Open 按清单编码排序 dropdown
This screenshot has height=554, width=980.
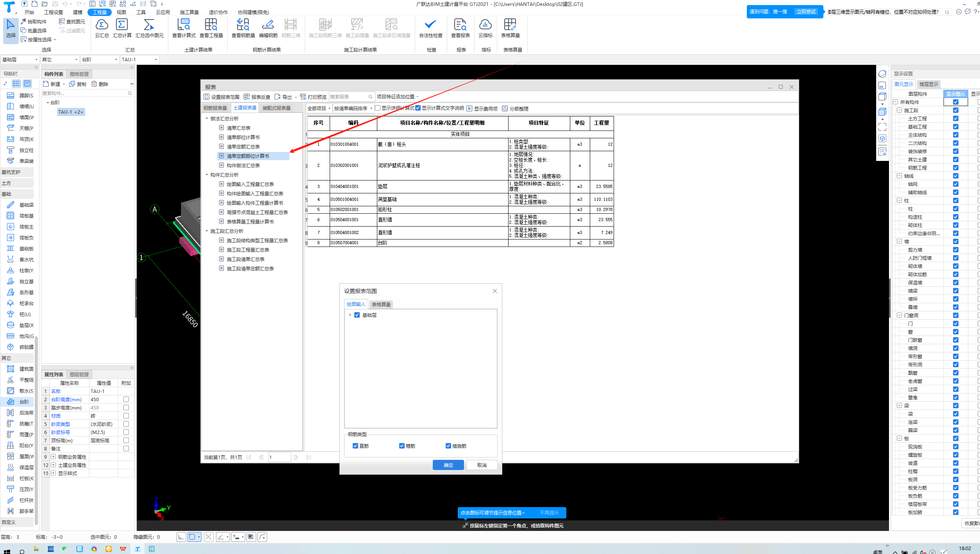[x=353, y=108]
